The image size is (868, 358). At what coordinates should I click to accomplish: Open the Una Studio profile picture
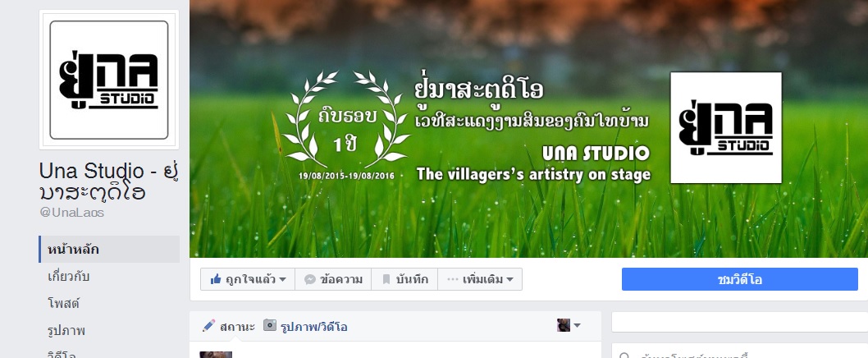[109, 80]
